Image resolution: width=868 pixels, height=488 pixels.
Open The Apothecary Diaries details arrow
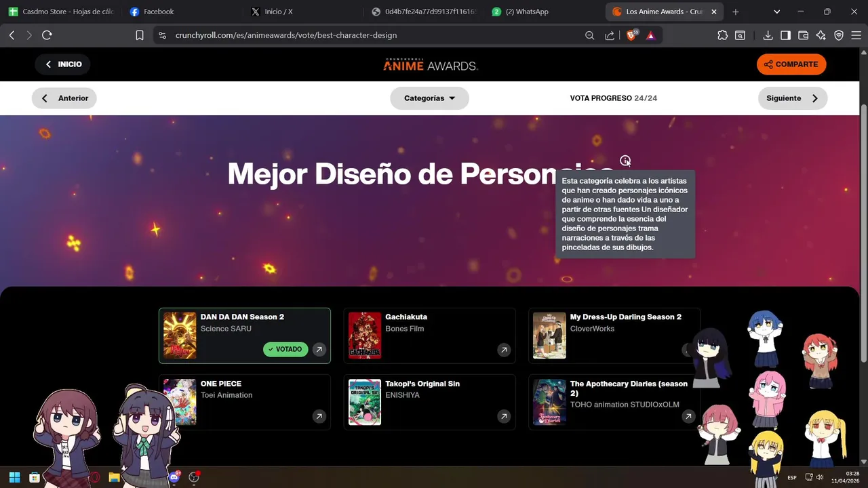(x=688, y=416)
